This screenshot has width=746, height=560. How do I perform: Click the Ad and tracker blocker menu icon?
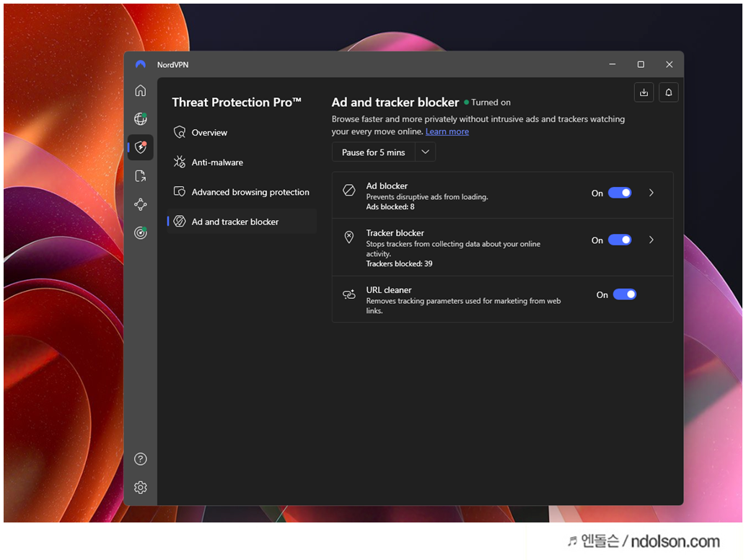(180, 222)
